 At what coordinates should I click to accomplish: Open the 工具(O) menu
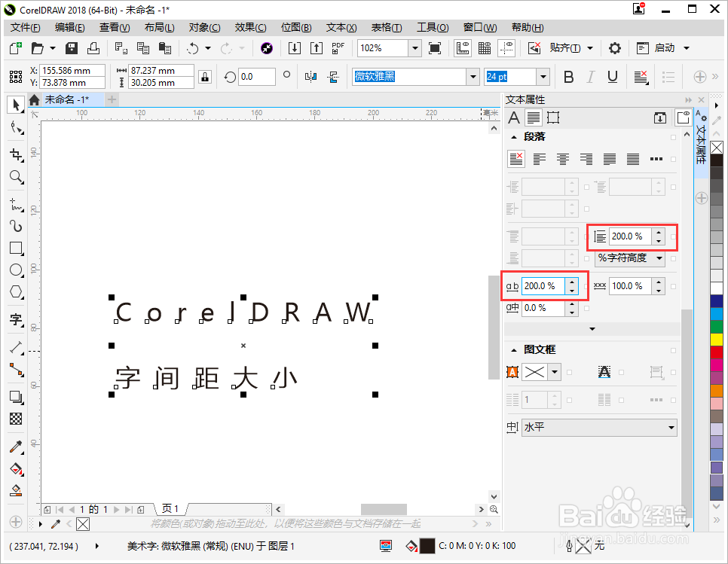[433, 27]
